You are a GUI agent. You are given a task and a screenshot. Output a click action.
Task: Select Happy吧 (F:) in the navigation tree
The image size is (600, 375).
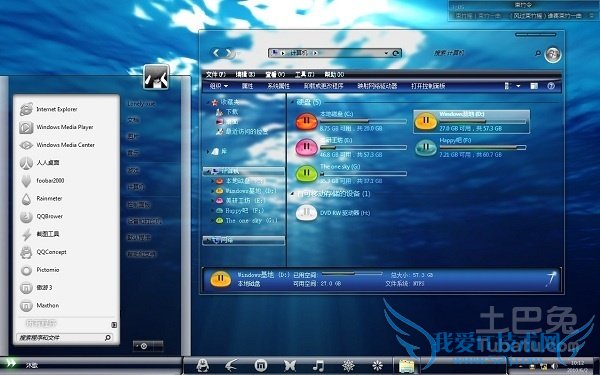point(245,210)
